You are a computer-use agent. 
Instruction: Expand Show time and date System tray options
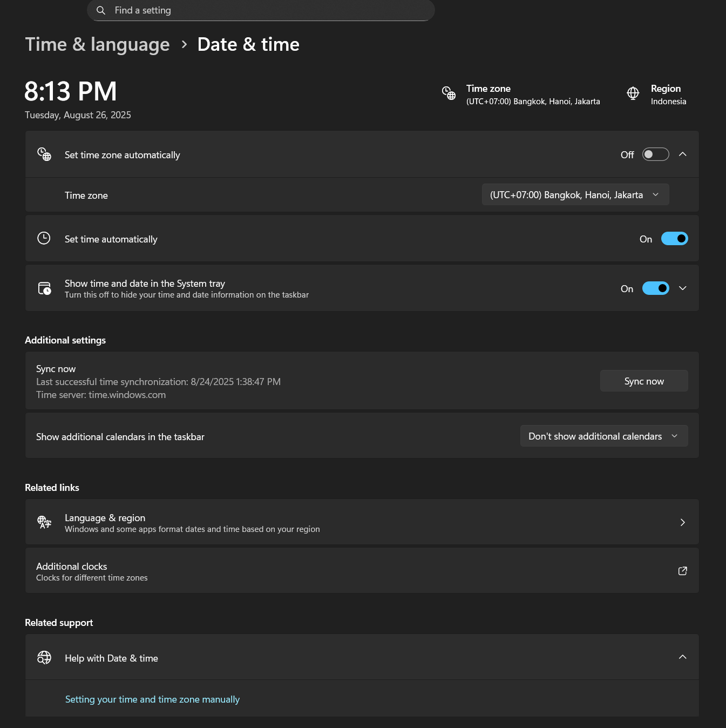point(683,288)
